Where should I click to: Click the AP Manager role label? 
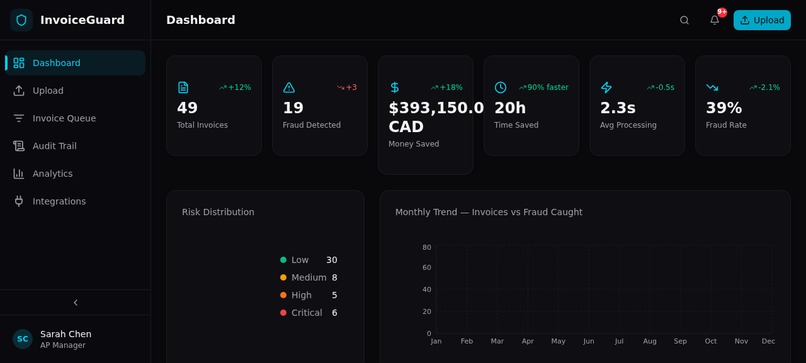[x=63, y=346]
